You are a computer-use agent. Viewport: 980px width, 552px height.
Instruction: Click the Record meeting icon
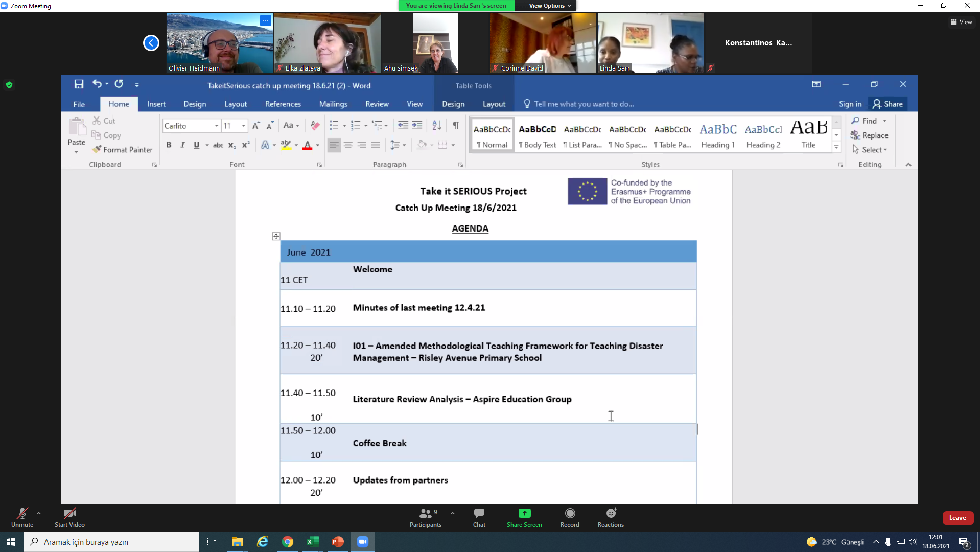(570, 517)
